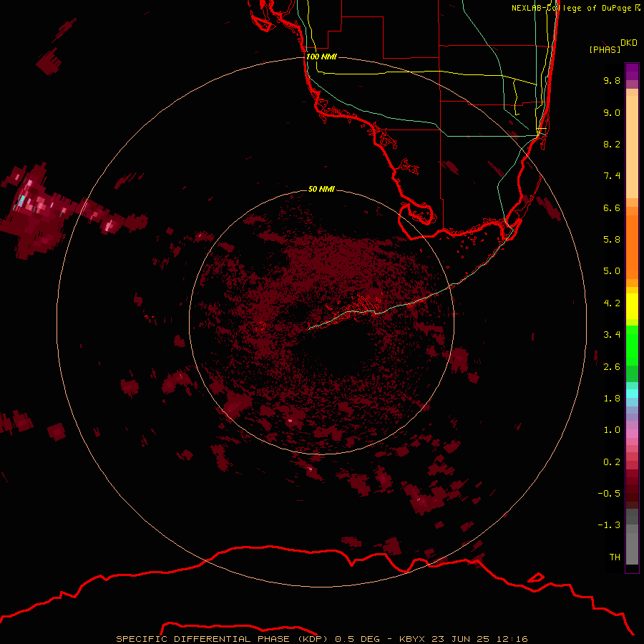
Task: Click the KBYX station identifier in caption
Action: coord(413,639)
